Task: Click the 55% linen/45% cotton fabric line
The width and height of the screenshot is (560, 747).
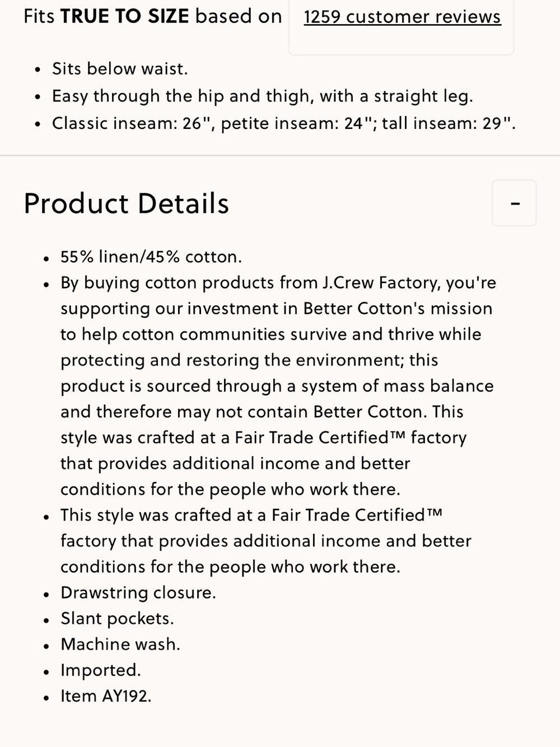Action: point(151,257)
